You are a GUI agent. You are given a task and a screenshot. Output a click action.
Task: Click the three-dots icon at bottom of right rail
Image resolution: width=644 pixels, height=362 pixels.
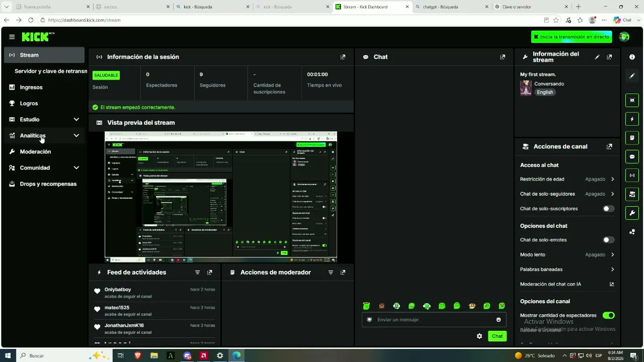[632, 232]
